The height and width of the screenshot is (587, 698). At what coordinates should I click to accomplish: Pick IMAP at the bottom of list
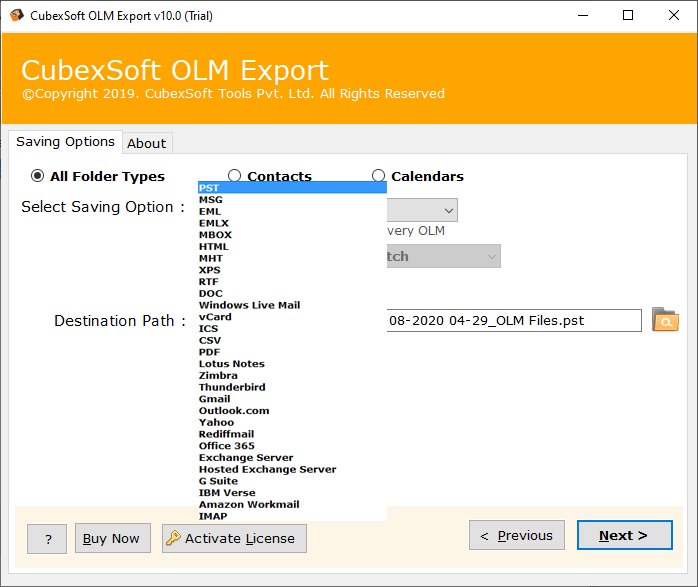point(213,516)
